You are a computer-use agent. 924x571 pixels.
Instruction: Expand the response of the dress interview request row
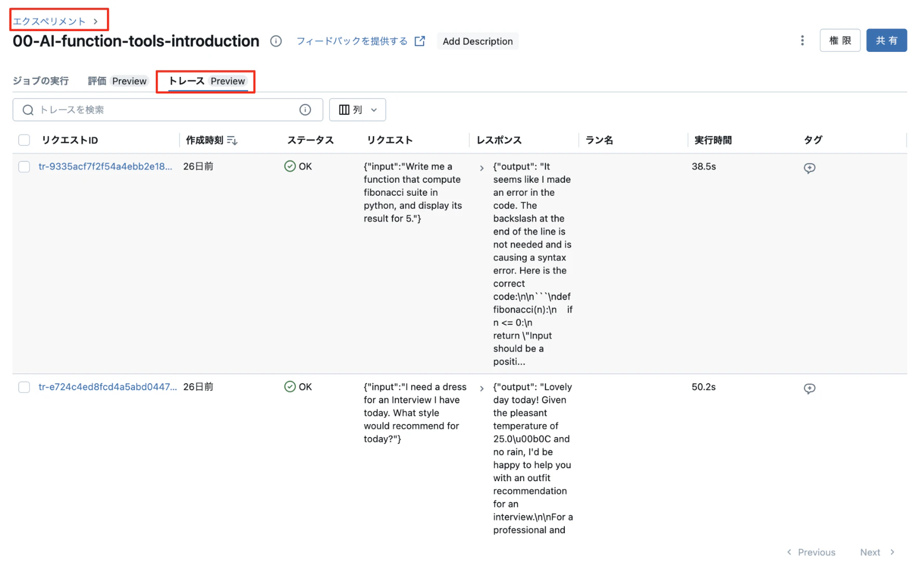click(482, 388)
